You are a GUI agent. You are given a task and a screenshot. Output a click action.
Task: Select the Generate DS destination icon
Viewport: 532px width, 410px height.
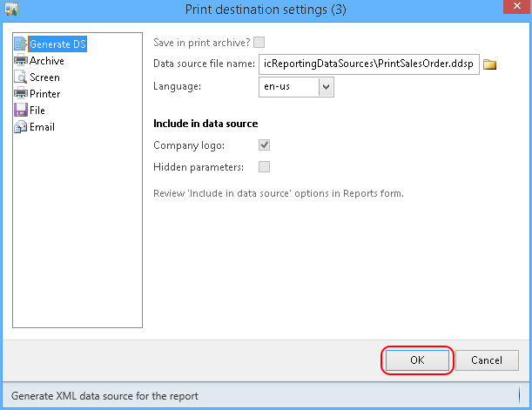[x=21, y=44]
